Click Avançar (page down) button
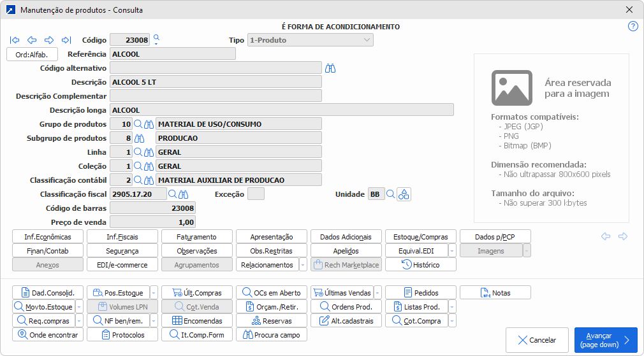This screenshot has width=644, height=356. [x=605, y=340]
